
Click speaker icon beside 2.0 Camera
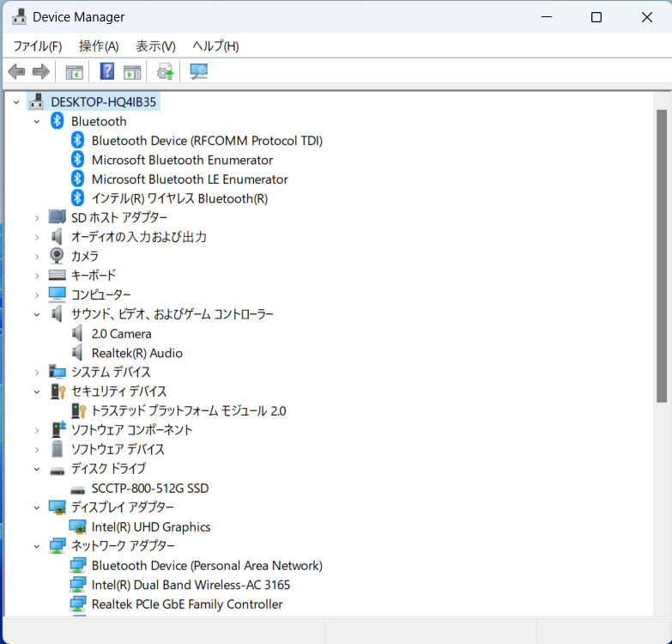(77, 333)
